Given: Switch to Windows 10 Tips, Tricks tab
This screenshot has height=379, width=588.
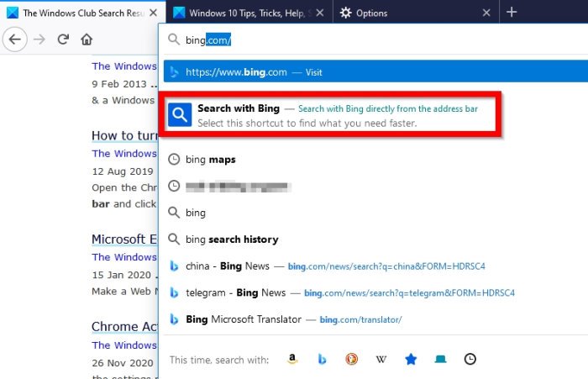Looking at the screenshot, I should (x=249, y=13).
